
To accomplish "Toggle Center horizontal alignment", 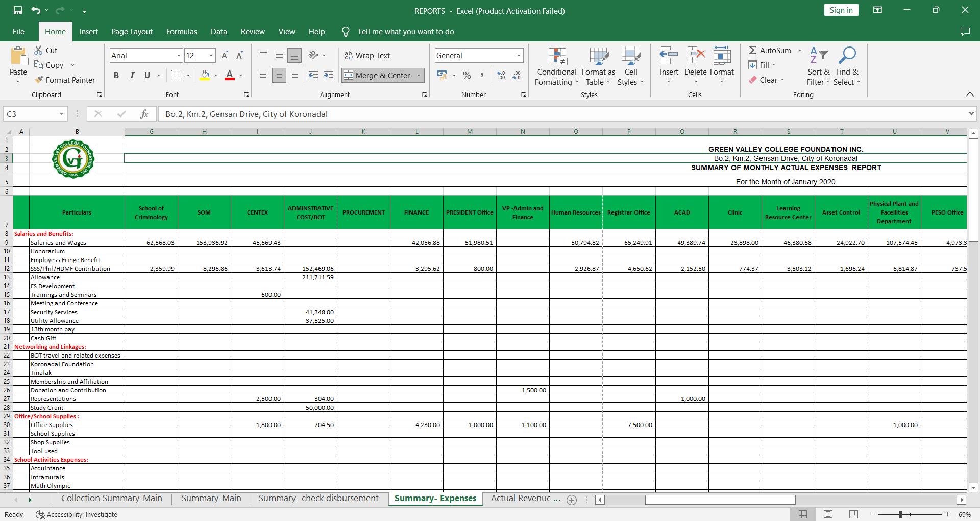I will pos(279,75).
